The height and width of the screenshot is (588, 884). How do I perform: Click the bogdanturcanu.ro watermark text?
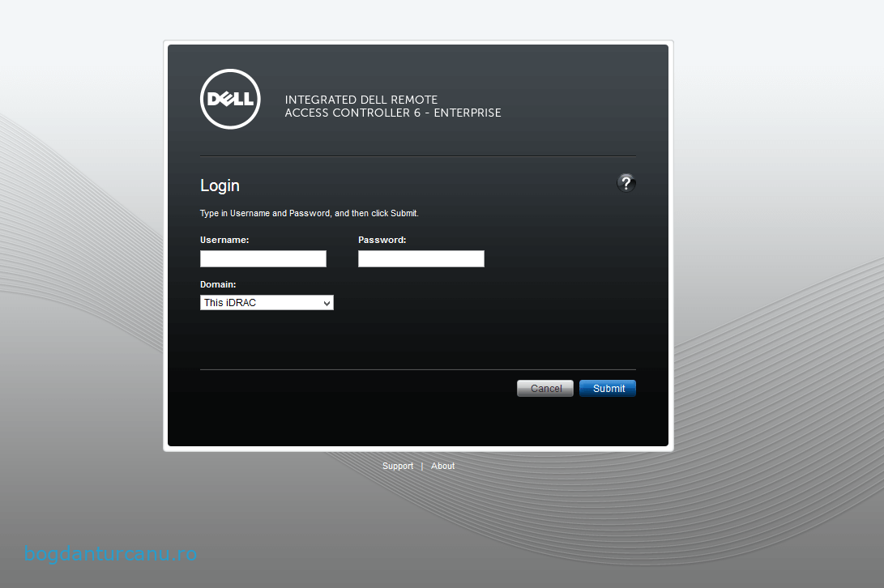[x=110, y=555]
